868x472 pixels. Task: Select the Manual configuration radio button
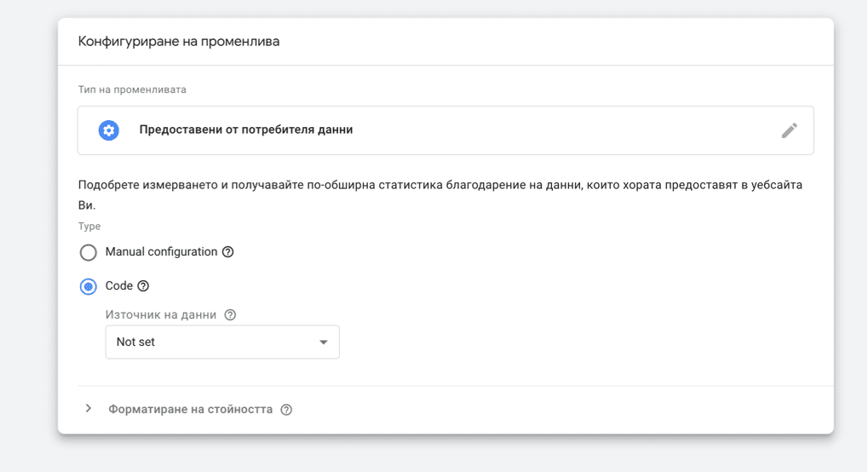89,252
